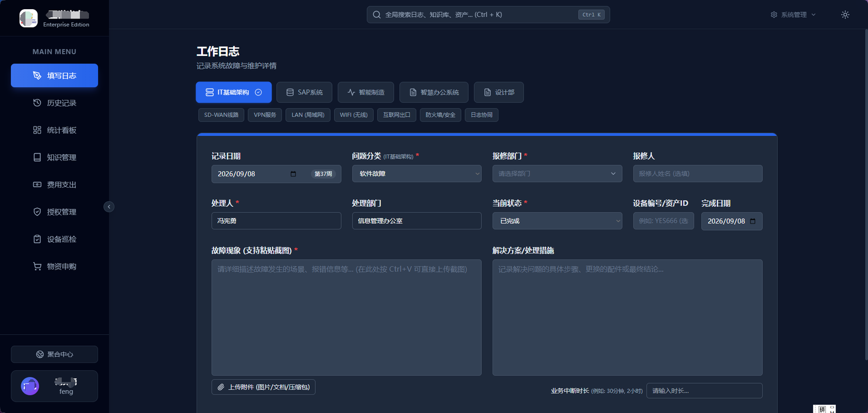This screenshot has height=413, width=868.
Task: Collapse the sidebar with the arrow button
Action: (109, 206)
